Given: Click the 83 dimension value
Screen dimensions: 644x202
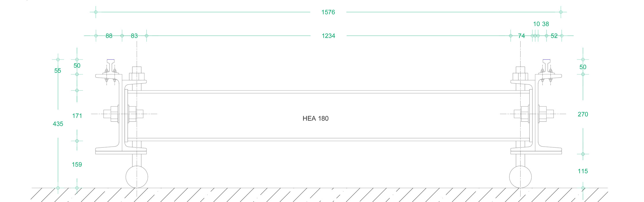Looking at the screenshot, I should [x=134, y=36].
